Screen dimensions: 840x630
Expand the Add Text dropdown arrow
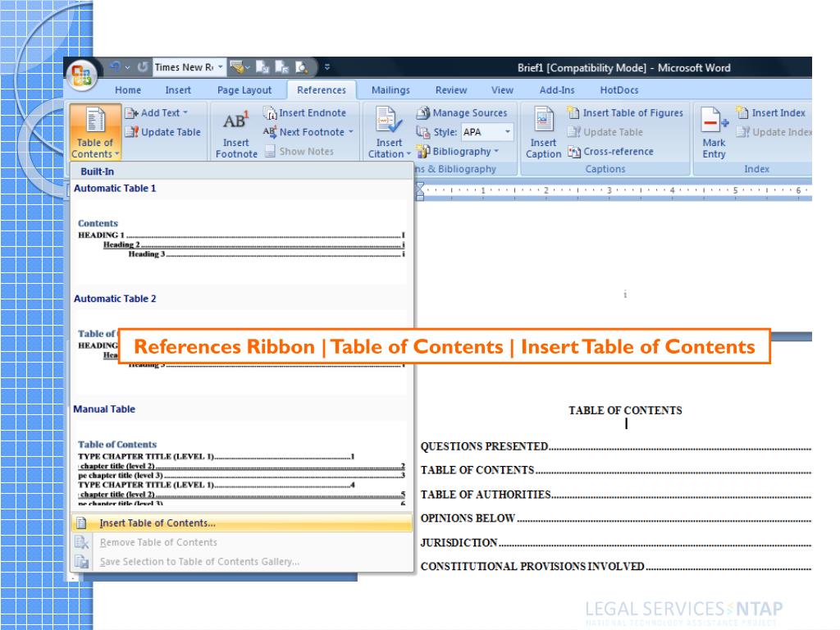click(185, 112)
